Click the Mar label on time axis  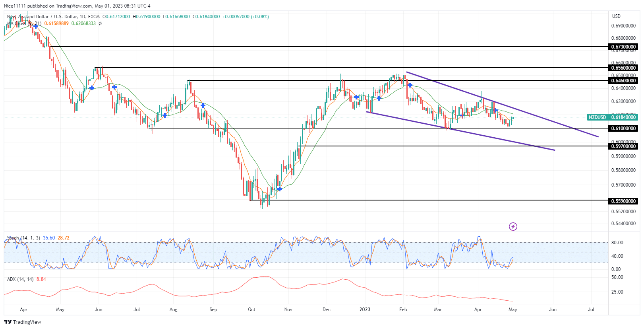click(x=438, y=310)
